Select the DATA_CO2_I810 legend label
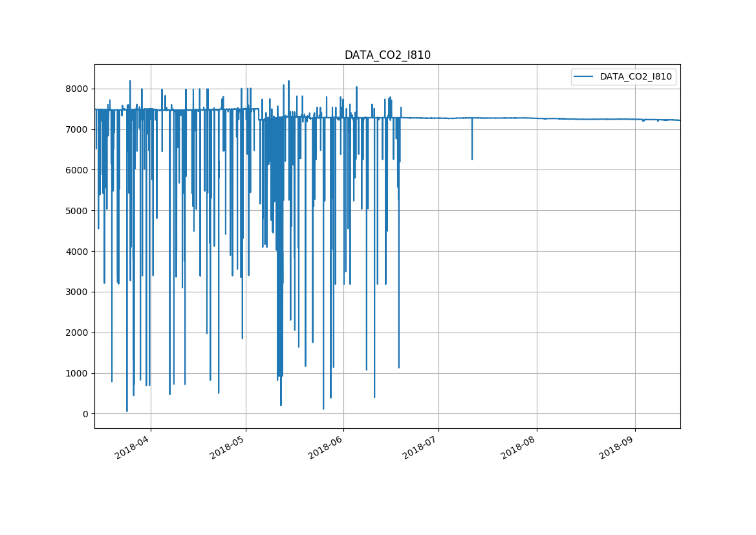 [x=636, y=77]
